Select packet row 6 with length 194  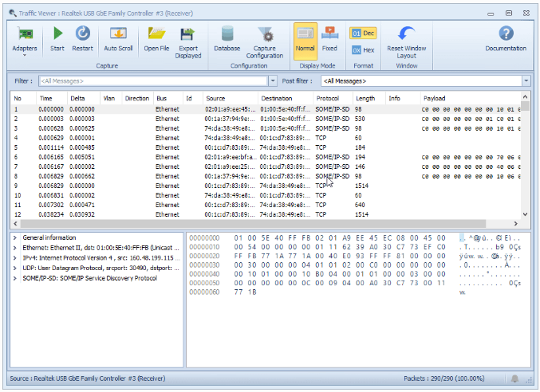[265, 157]
